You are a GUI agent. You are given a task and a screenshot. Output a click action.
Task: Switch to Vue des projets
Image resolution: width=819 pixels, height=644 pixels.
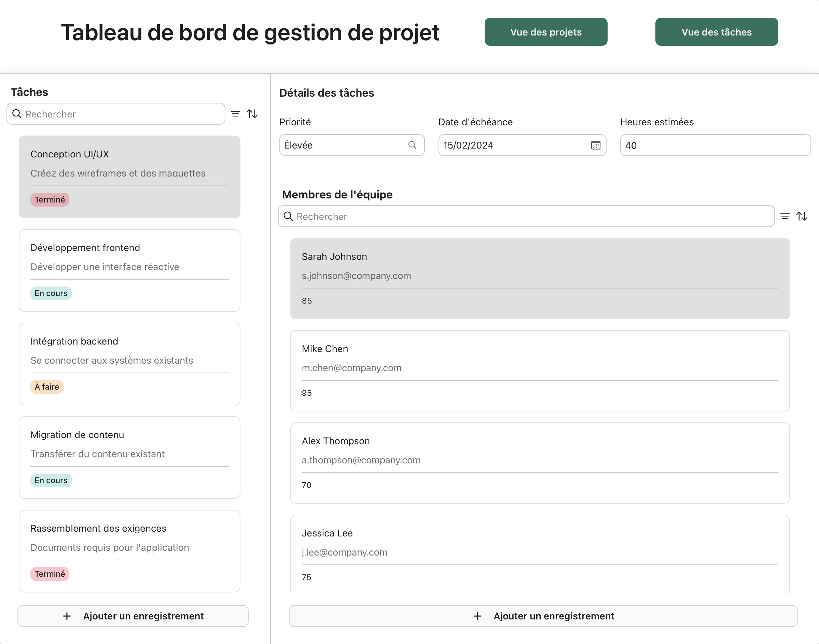click(x=546, y=32)
